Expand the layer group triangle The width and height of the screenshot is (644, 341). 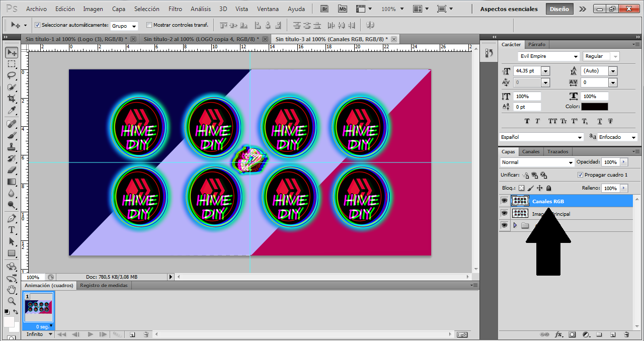click(515, 225)
